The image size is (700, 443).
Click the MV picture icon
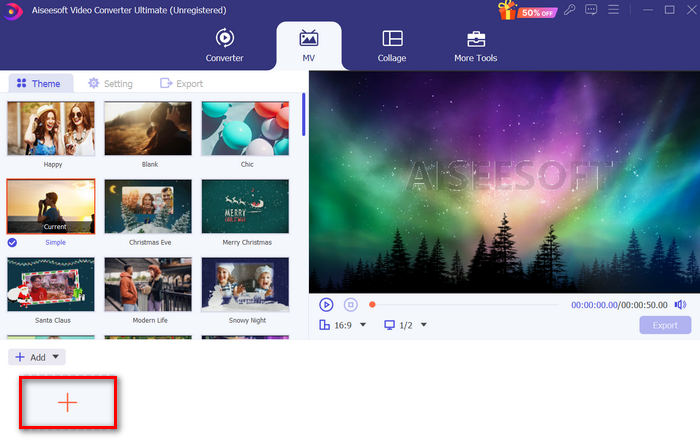point(308,38)
